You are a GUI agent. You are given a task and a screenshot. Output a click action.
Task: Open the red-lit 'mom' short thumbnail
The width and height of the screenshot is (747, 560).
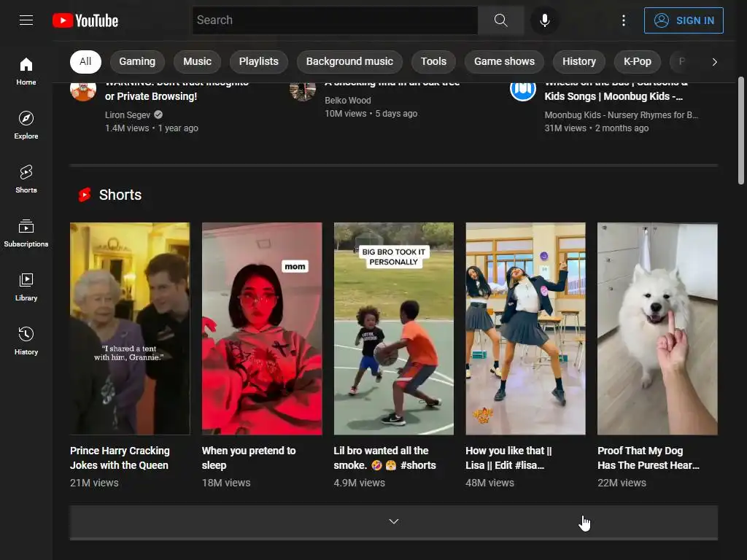[262, 329]
